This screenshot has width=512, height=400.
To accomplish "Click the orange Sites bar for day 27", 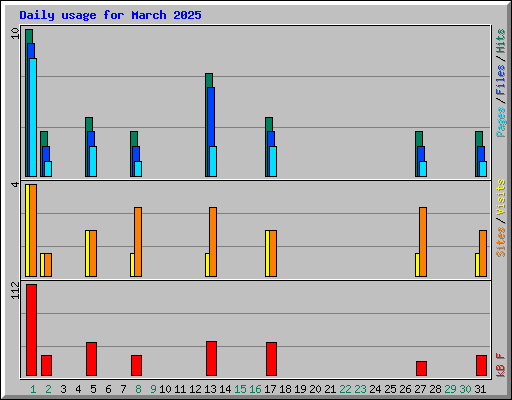I will [423, 242].
